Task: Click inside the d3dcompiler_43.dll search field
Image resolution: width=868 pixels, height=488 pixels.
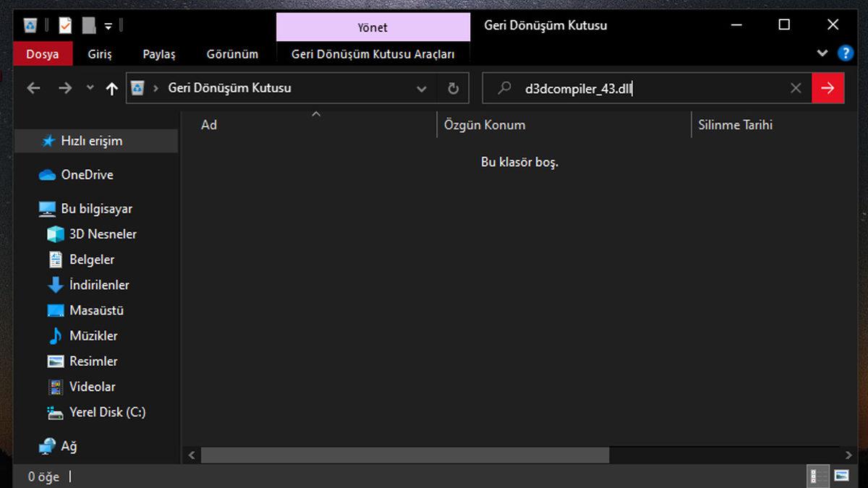Action: pyautogui.click(x=615, y=87)
